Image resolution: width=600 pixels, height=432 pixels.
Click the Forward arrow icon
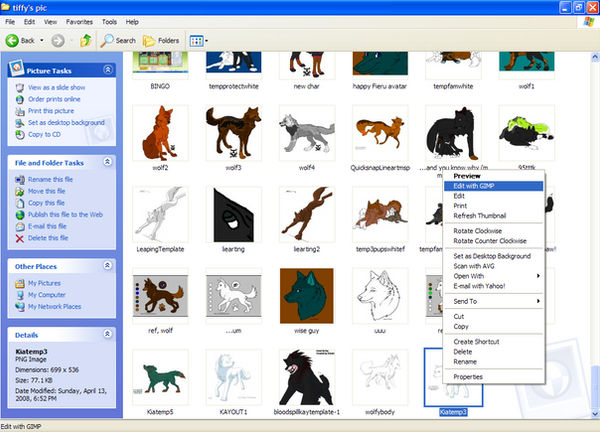[58, 40]
